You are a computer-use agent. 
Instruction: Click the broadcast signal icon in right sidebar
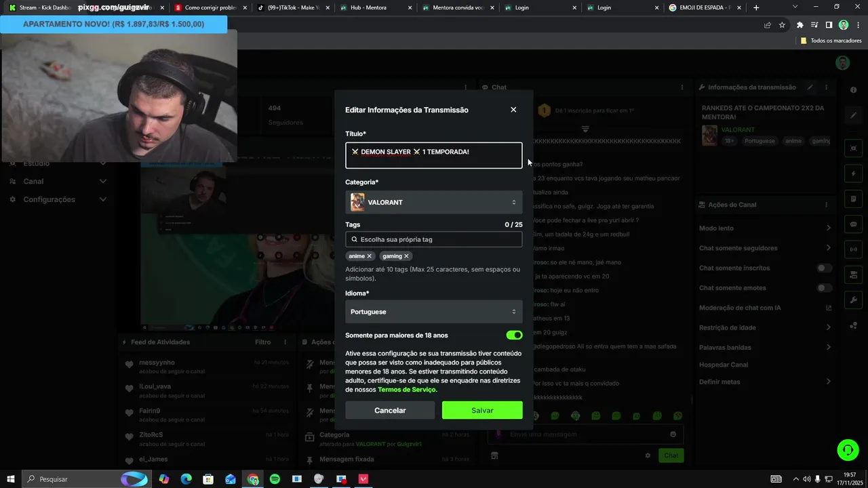tap(853, 249)
